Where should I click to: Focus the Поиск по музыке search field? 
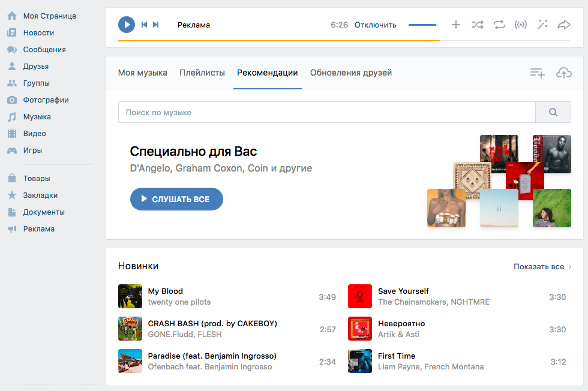click(x=326, y=112)
